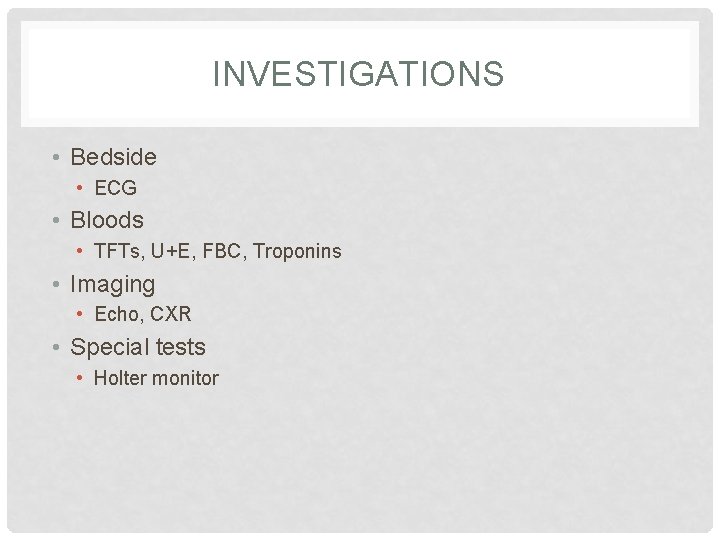Select the CXR abbreviation
Screen dimensions: 720x540
tap(170, 314)
